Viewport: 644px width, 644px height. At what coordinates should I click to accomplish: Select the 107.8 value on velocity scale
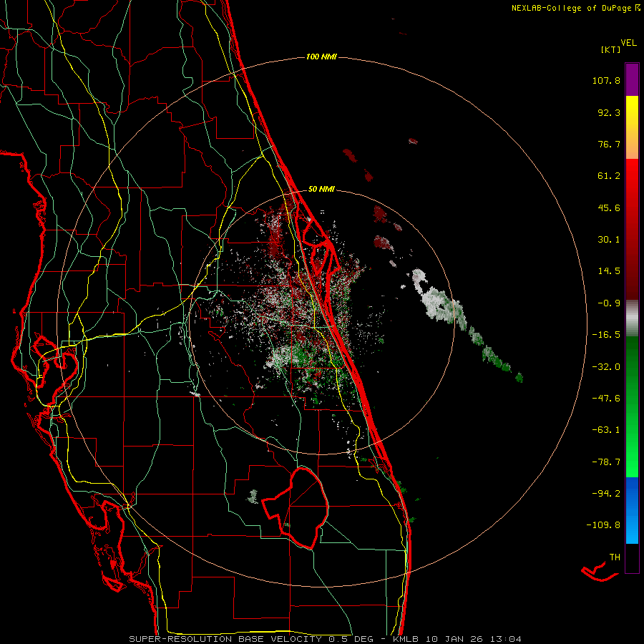point(606,80)
